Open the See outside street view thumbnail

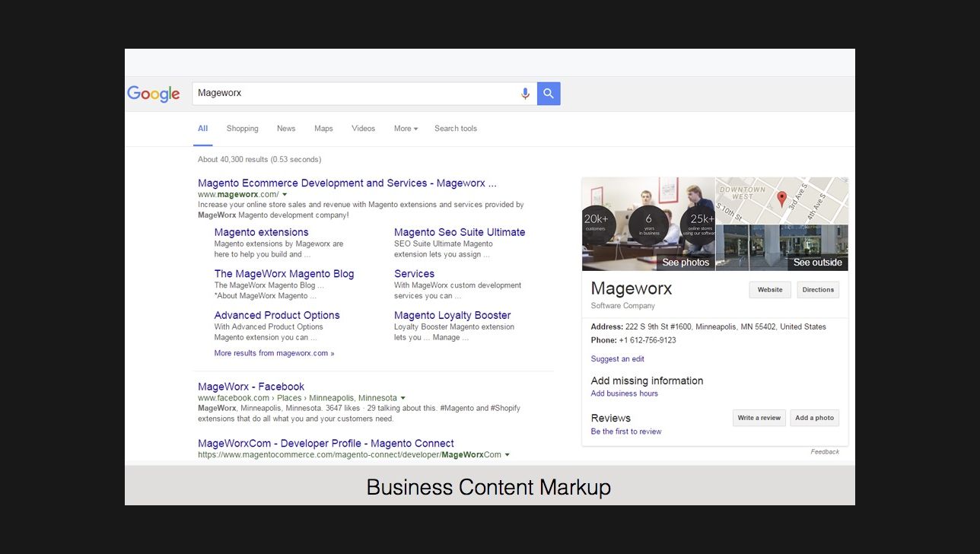[x=782, y=248]
